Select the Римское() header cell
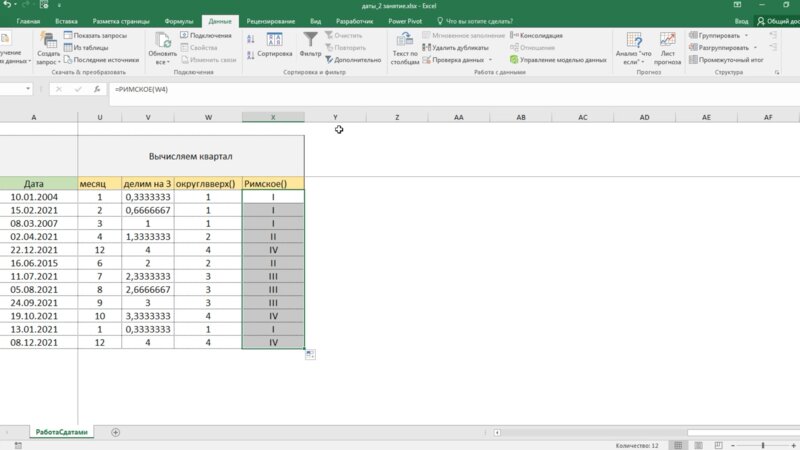This screenshot has height=450, width=800. tap(273, 184)
